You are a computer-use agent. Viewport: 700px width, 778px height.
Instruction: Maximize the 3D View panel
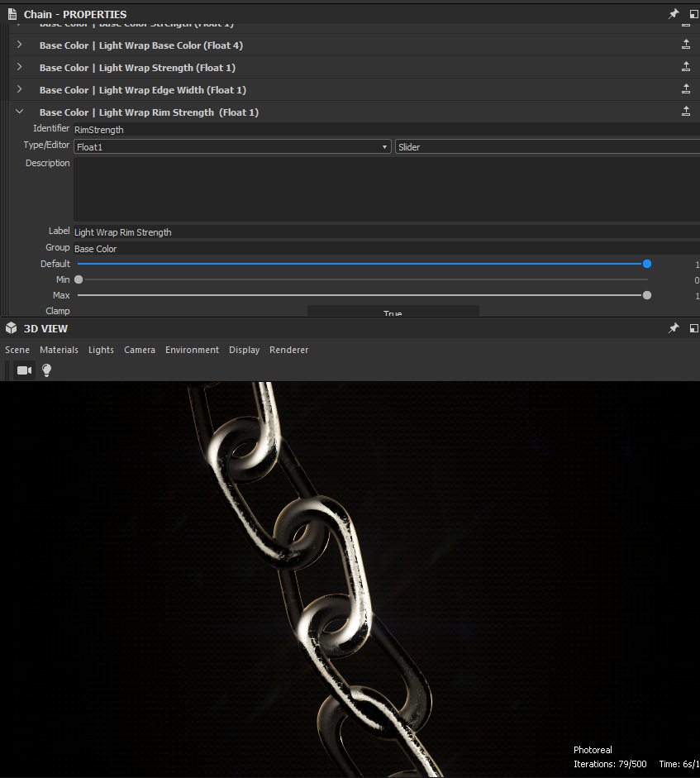694,328
